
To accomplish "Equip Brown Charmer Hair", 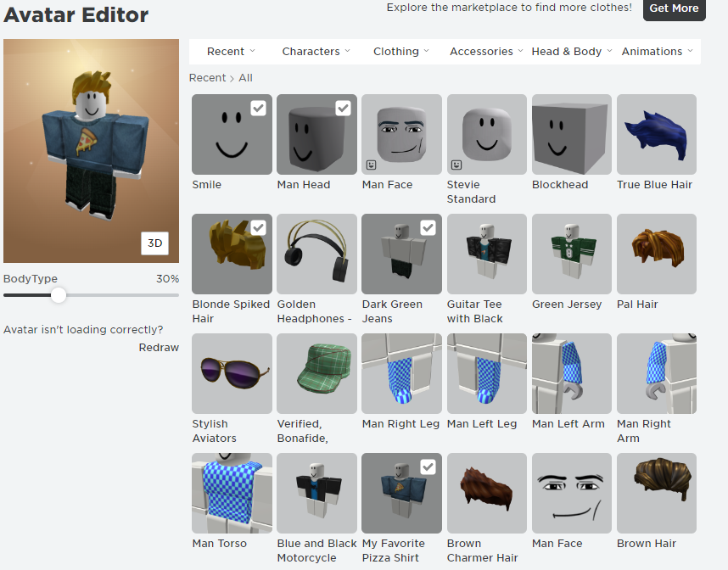I will (486, 493).
